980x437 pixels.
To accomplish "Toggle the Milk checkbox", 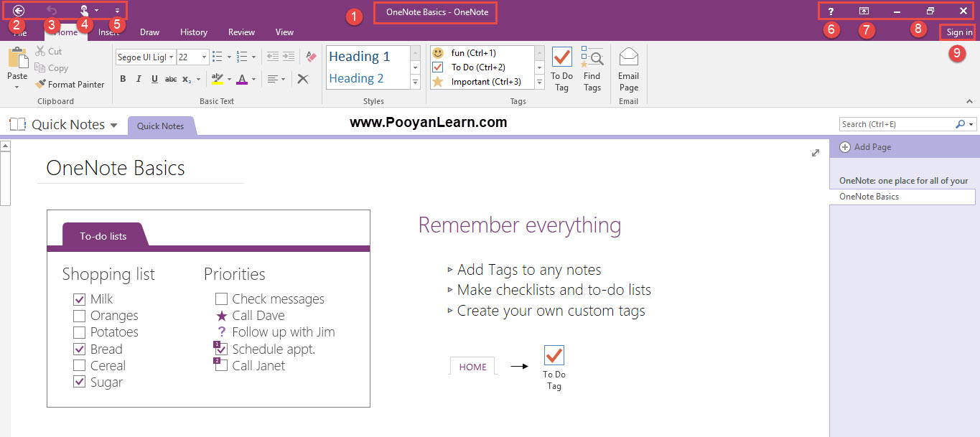I will coord(80,299).
